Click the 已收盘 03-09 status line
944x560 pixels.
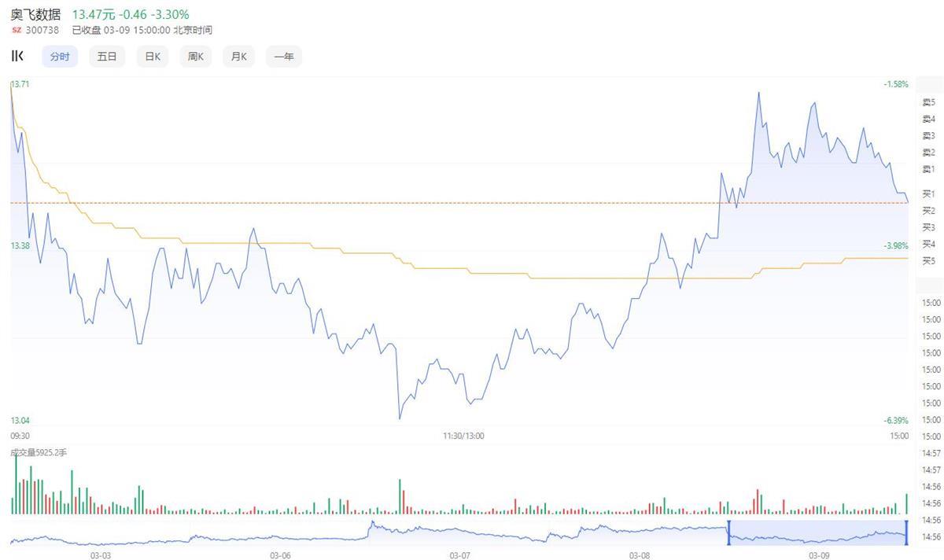(142, 30)
